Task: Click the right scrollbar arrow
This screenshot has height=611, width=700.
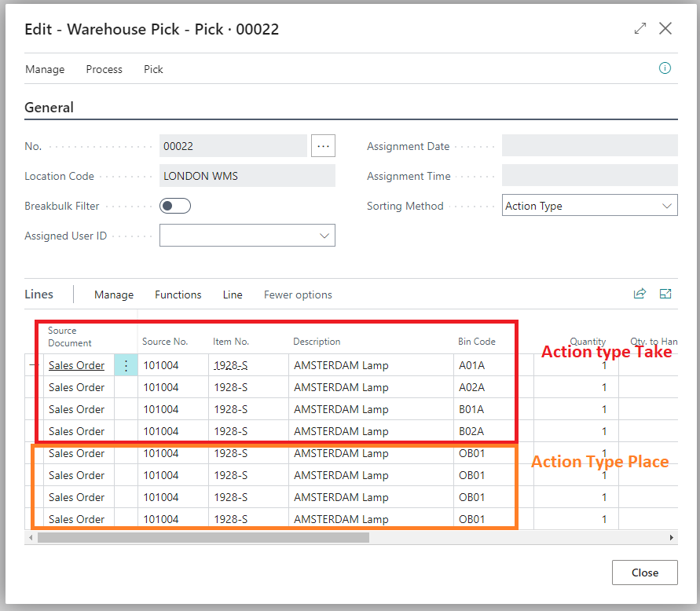Action: 672,538
